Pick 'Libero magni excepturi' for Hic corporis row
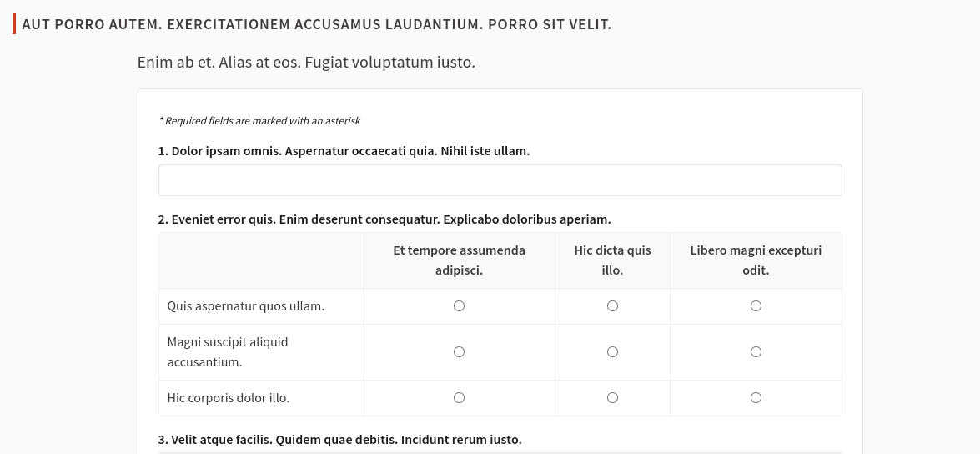The image size is (980, 454). (756, 398)
